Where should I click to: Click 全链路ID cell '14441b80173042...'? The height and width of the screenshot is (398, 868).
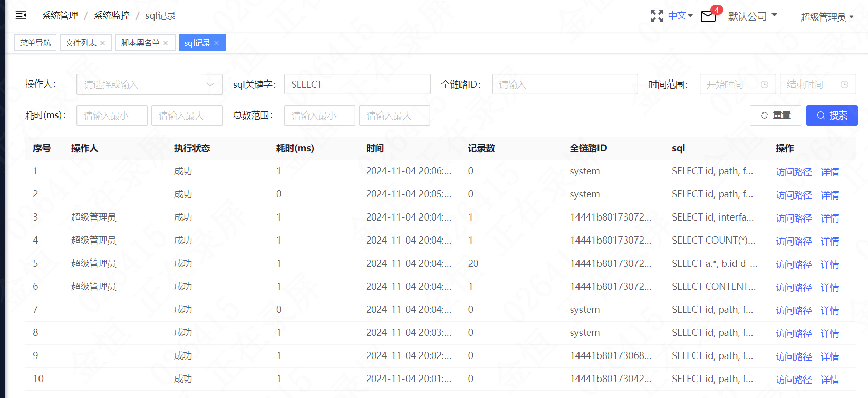point(610,379)
